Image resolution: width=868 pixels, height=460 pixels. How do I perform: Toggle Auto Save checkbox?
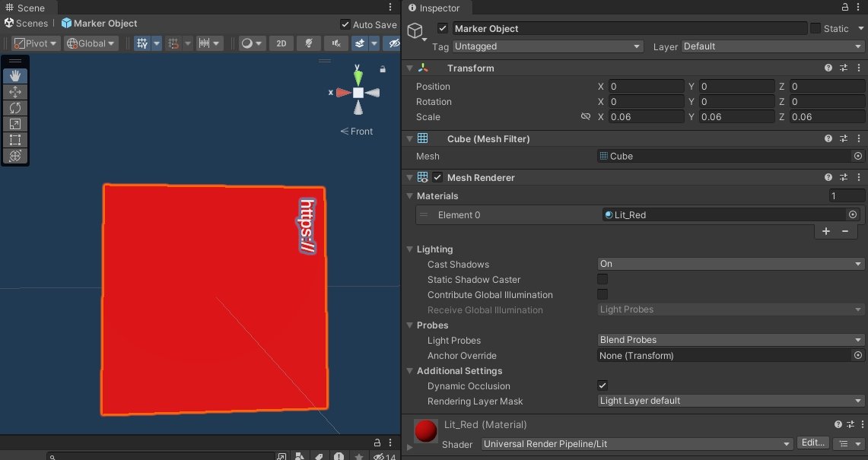(x=345, y=24)
